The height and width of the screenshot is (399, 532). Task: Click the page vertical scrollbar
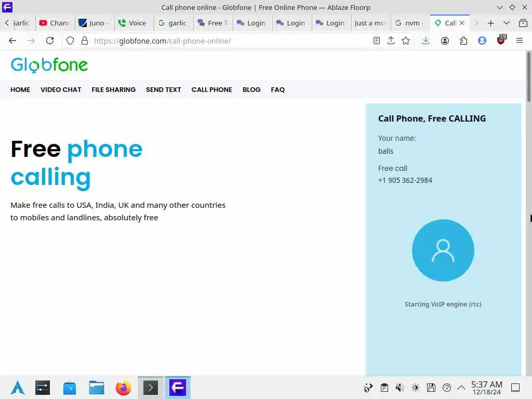point(528,76)
